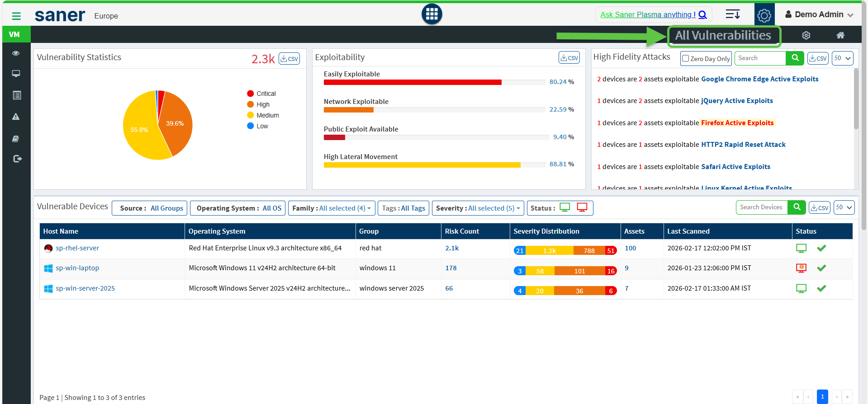The width and height of the screenshot is (868, 404).
Task: Click the home icon in dark toolbar
Action: click(840, 35)
